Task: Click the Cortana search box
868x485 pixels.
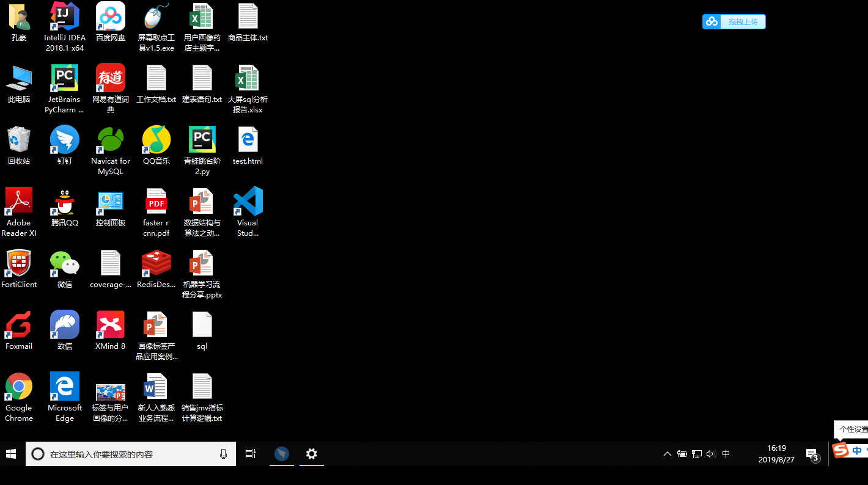Action: [x=131, y=454]
